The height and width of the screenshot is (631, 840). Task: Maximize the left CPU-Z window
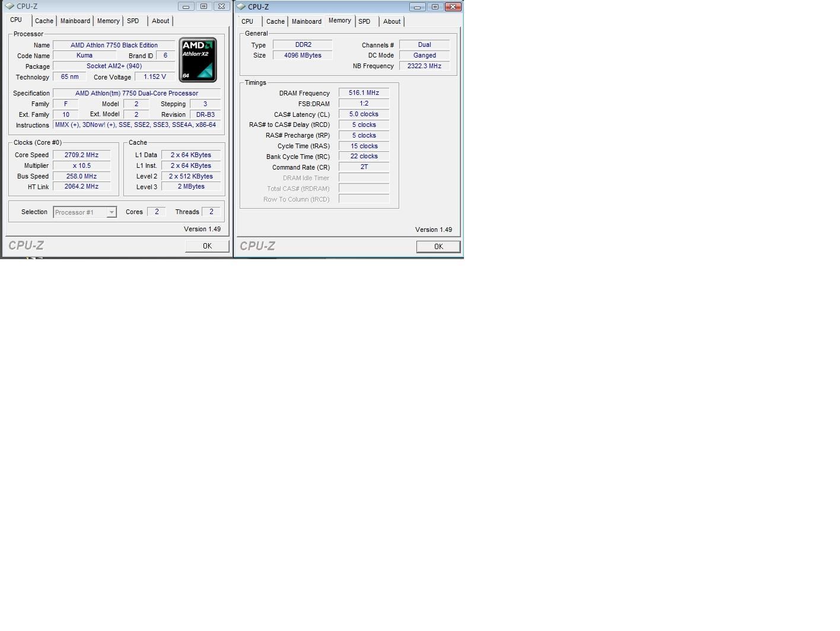(203, 7)
